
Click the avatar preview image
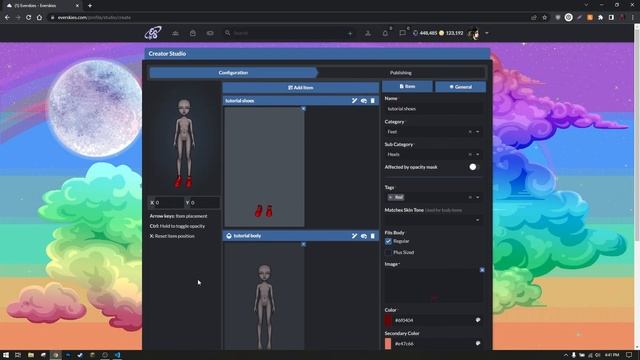[x=184, y=139]
